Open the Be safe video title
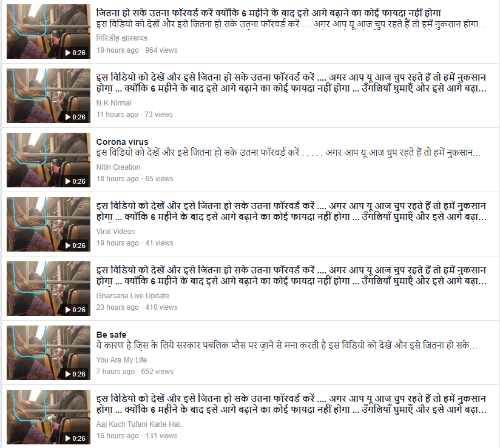This screenshot has width=500, height=448. (x=111, y=335)
